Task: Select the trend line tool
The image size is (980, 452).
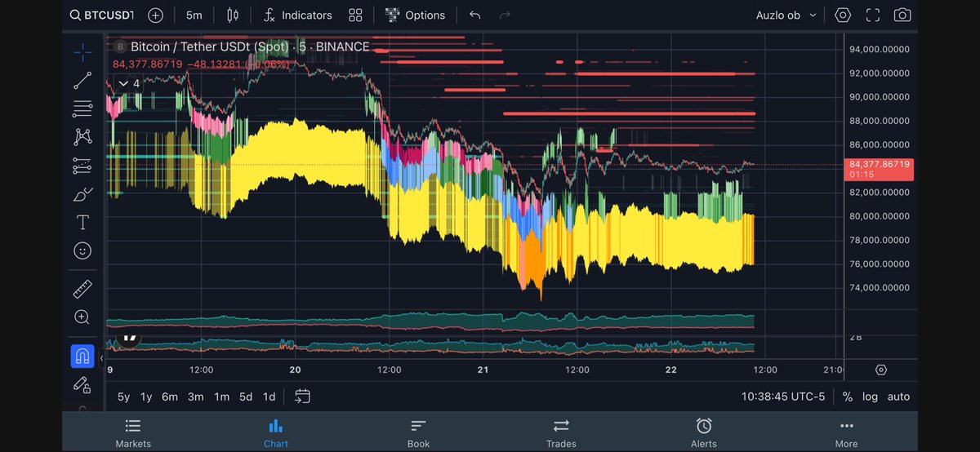Action: pyautogui.click(x=82, y=80)
